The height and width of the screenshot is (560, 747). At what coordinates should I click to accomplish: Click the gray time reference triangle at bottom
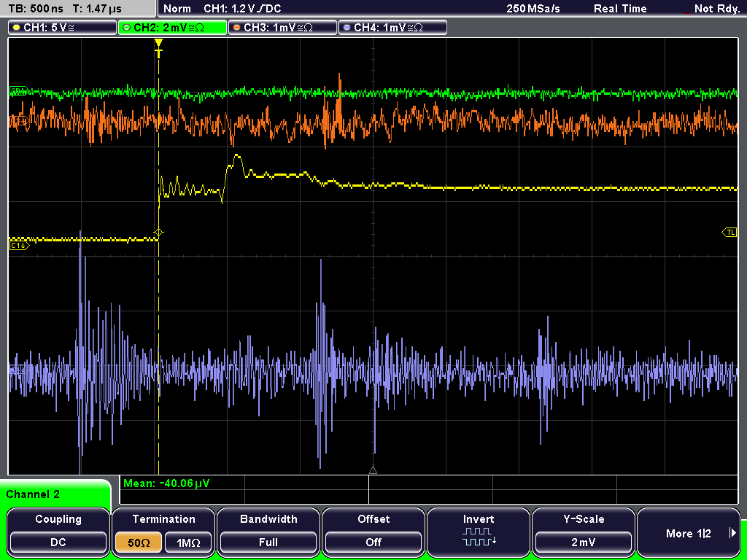(x=373, y=470)
